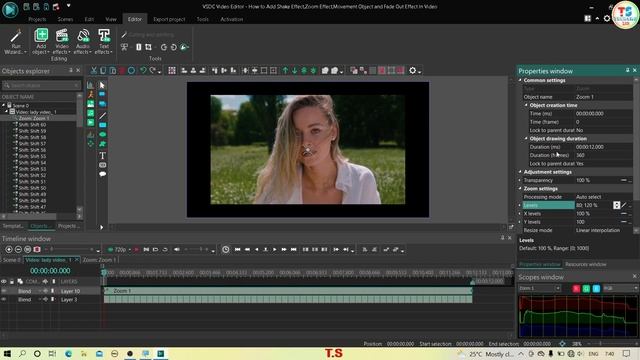Click the rotate counterclockwise icon in Tools
The width and height of the screenshot is (640, 360).
pyautogui.click(x=164, y=47)
